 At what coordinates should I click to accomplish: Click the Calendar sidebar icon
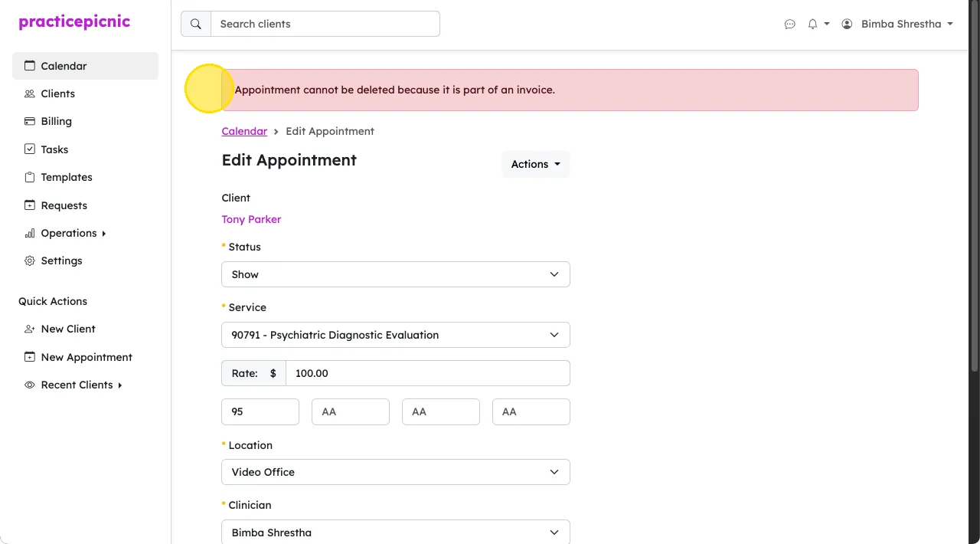30,66
